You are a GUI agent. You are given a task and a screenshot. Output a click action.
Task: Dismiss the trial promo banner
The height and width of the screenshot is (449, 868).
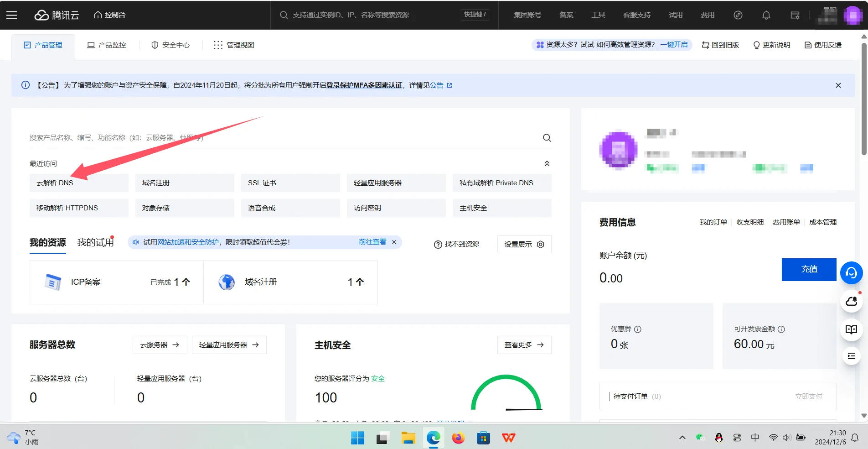coord(394,242)
